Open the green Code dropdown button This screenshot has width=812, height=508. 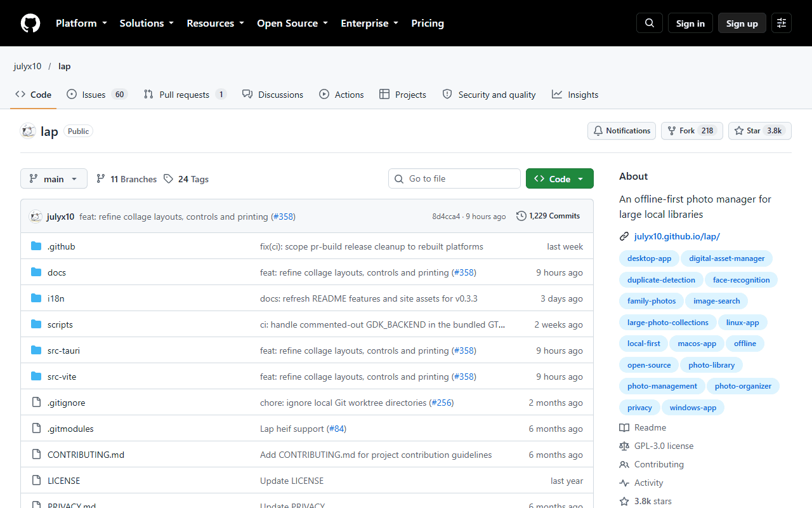click(x=560, y=179)
